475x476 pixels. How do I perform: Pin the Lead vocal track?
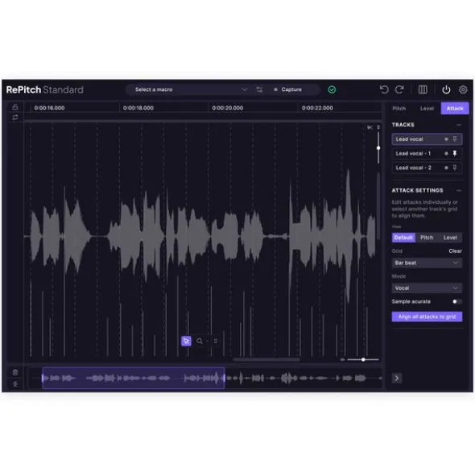pyautogui.click(x=455, y=139)
